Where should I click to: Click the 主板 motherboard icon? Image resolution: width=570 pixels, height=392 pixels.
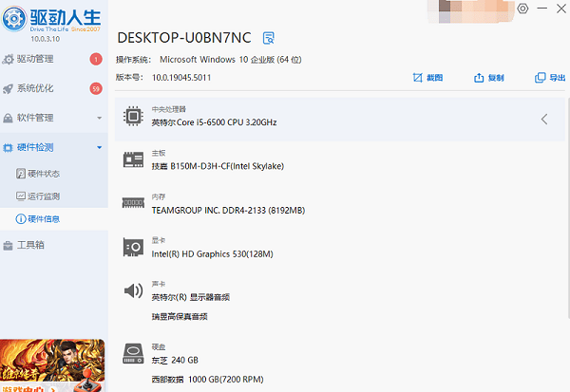[x=133, y=159]
